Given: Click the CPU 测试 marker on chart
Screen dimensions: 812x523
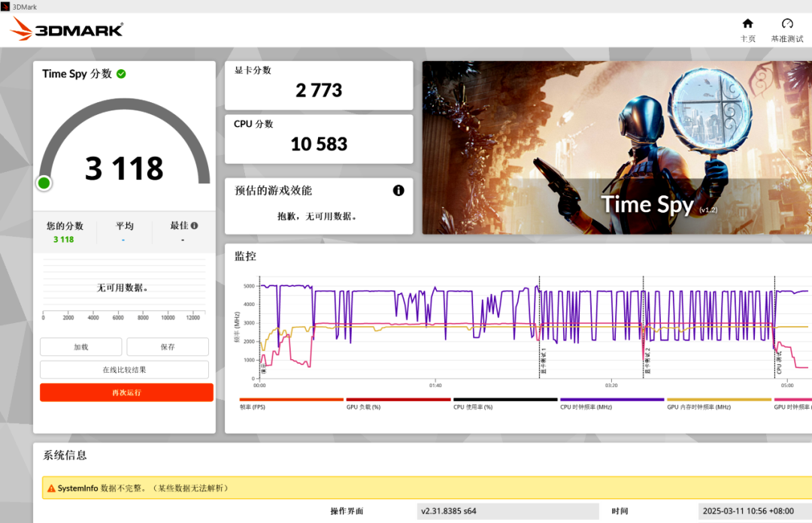Looking at the screenshot, I should pyautogui.click(x=779, y=362).
